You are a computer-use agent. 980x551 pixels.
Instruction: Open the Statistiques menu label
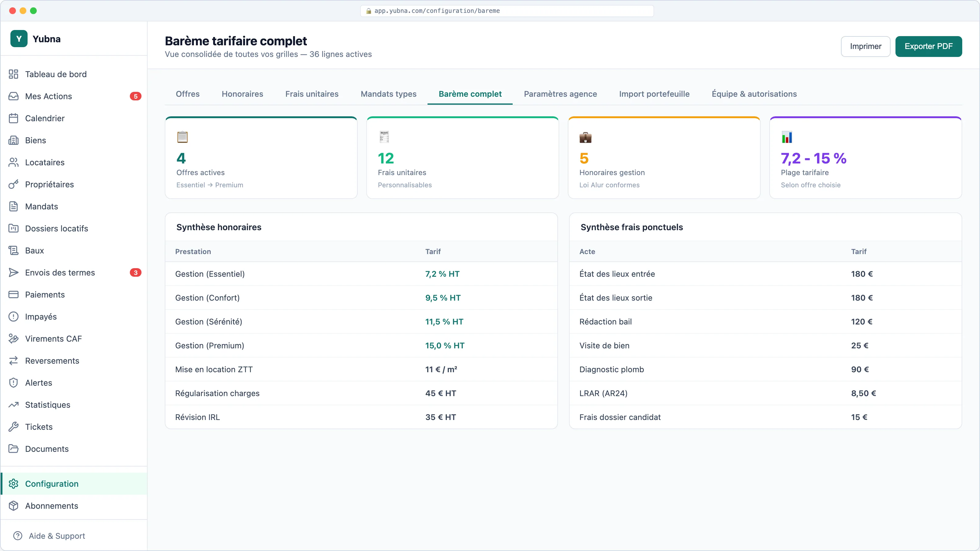(x=47, y=405)
